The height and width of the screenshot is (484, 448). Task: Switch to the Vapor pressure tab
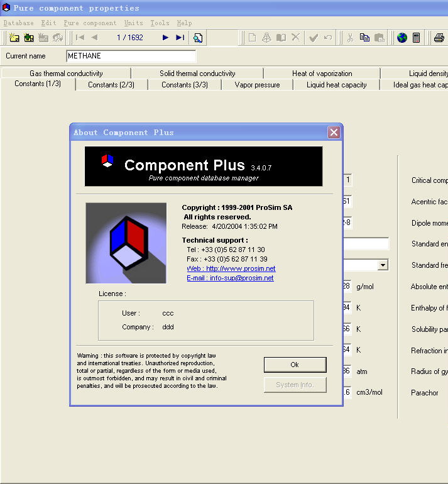[257, 85]
